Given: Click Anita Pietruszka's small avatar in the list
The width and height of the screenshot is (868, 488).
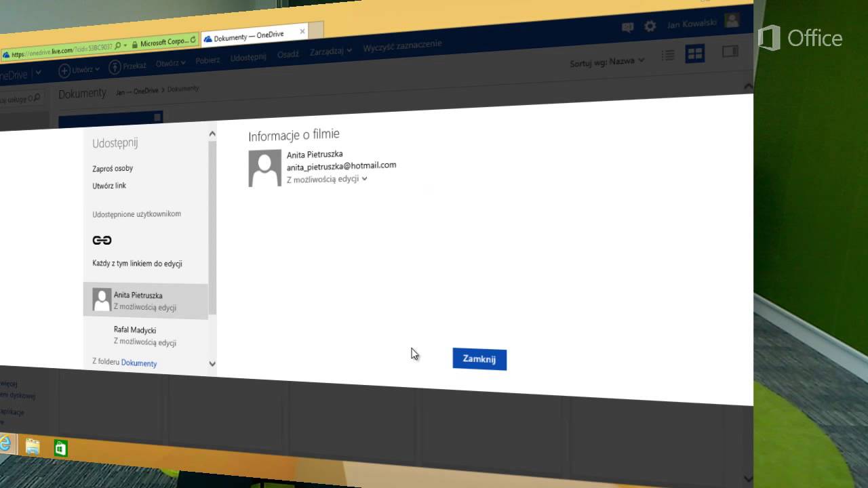Looking at the screenshot, I should (x=102, y=300).
